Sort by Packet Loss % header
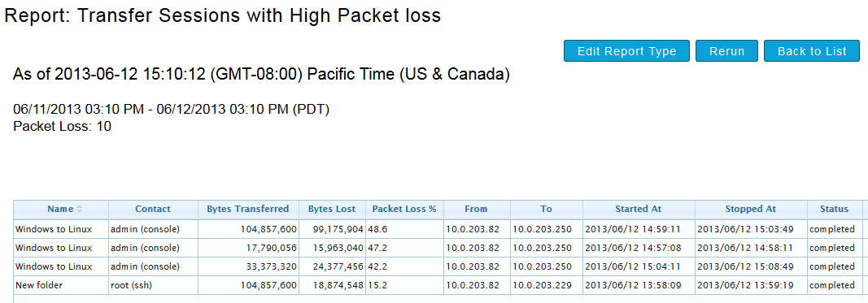This screenshot has width=868, height=303. [404, 209]
